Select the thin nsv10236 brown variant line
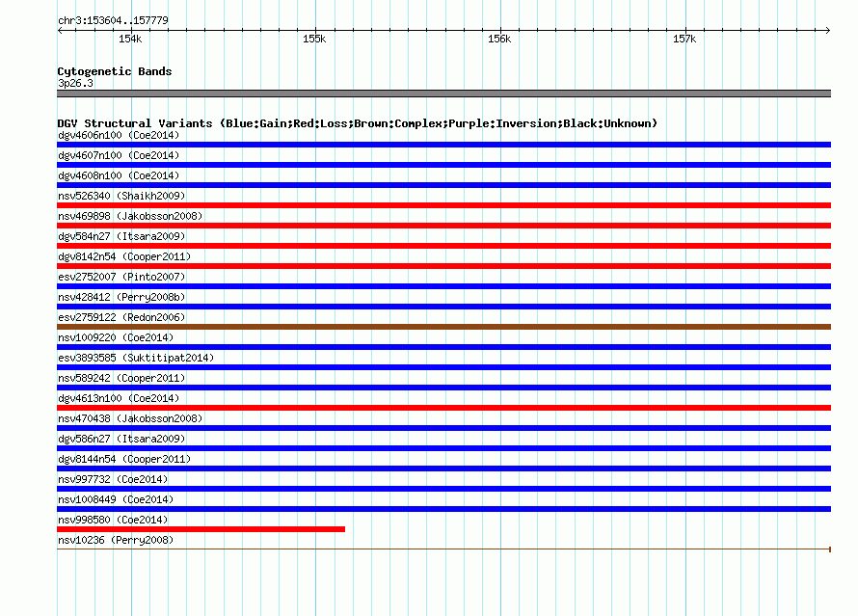The height and width of the screenshot is (616, 858). (443, 549)
